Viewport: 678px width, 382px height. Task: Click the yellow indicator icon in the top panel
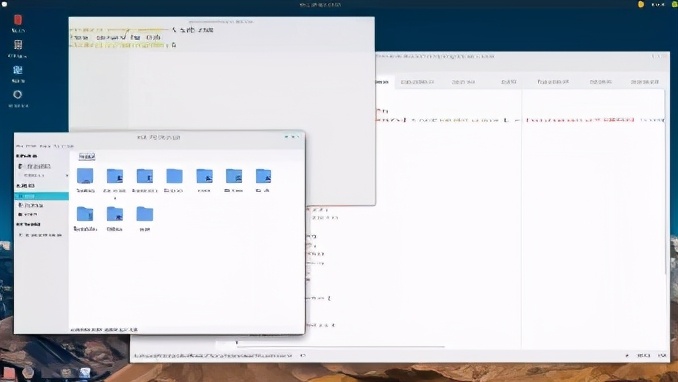click(641, 4)
